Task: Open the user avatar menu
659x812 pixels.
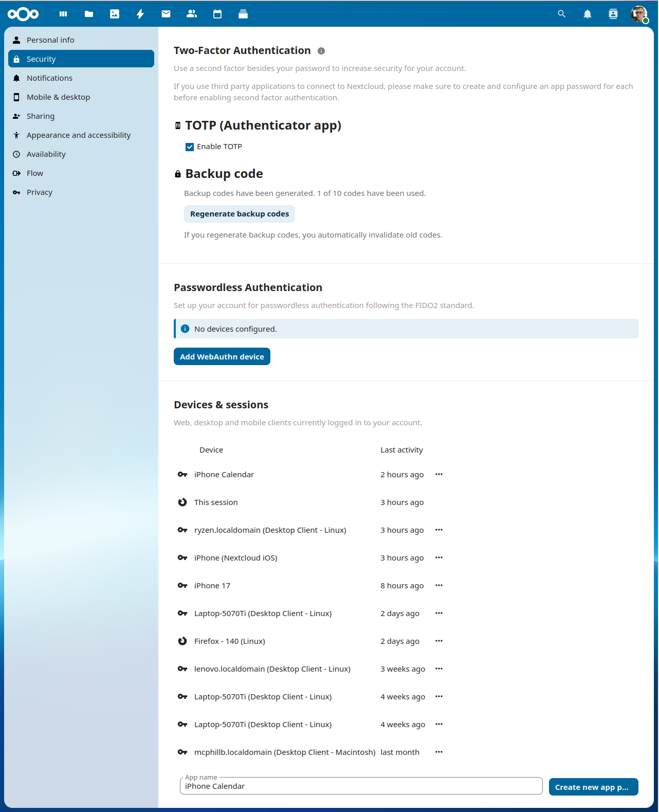Action: pyautogui.click(x=639, y=14)
